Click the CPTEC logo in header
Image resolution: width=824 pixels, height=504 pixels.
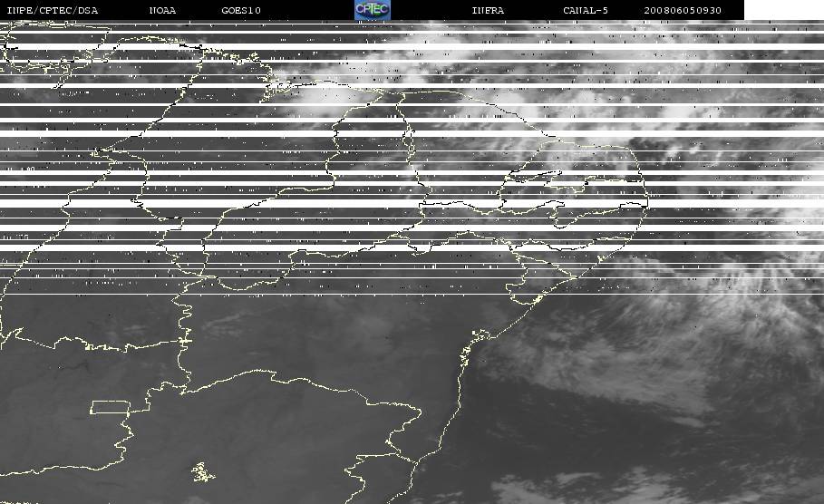pyautogui.click(x=372, y=10)
